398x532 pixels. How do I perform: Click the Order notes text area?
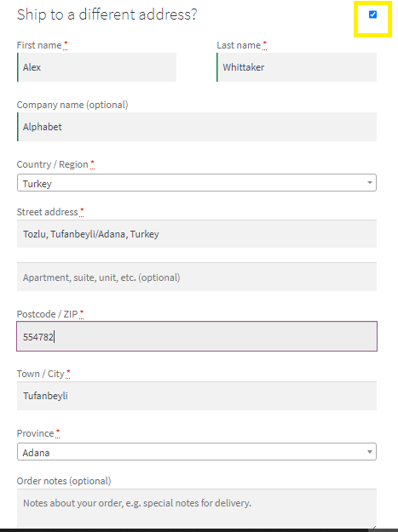[x=197, y=508]
